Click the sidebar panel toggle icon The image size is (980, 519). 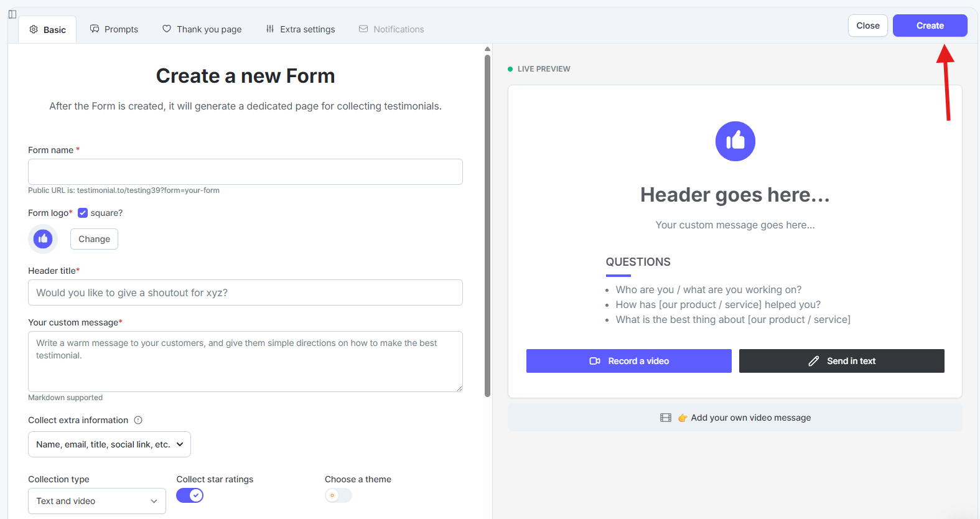tap(12, 14)
